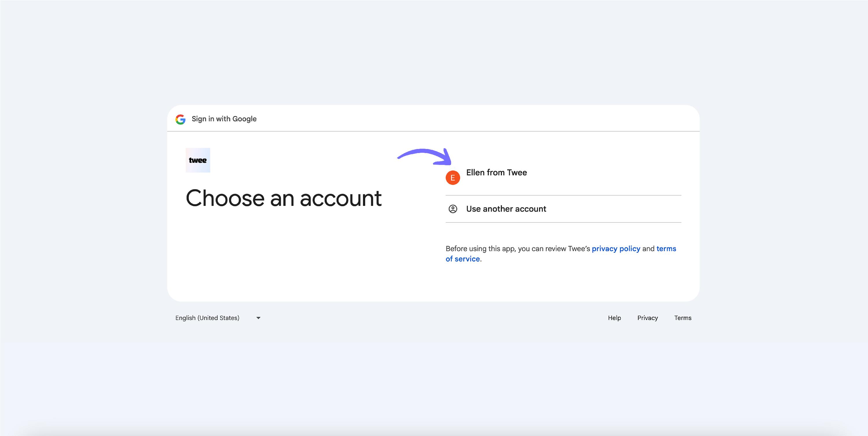Select Use another account
This screenshot has height=436, width=868.
(x=563, y=209)
